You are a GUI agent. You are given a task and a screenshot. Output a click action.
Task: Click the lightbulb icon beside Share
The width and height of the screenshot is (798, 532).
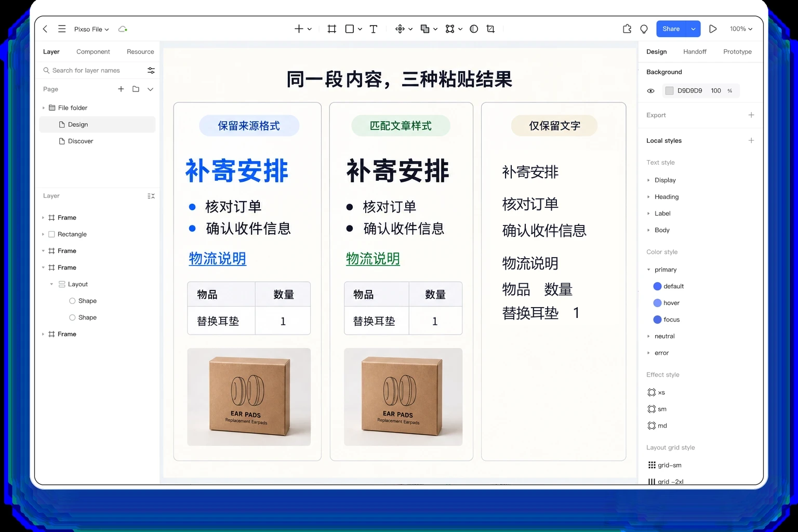coord(644,29)
